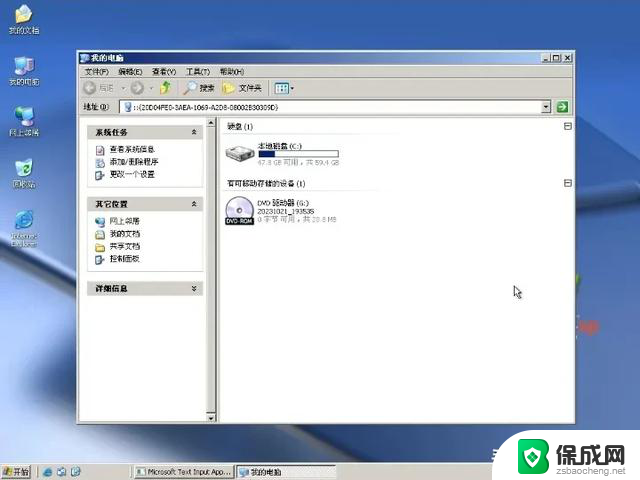Open the 我的文档 desktop icon
The image size is (640, 480).
pos(24,19)
